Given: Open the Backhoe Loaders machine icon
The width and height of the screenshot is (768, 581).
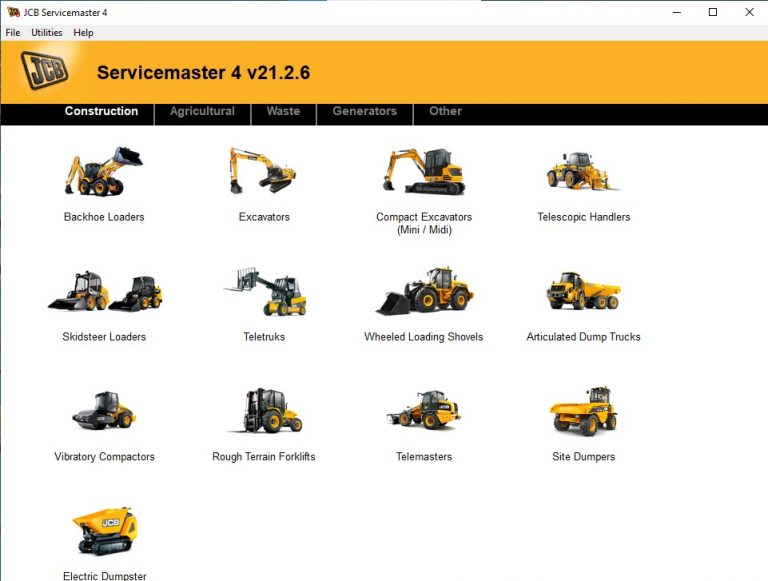Looking at the screenshot, I should [103, 171].
